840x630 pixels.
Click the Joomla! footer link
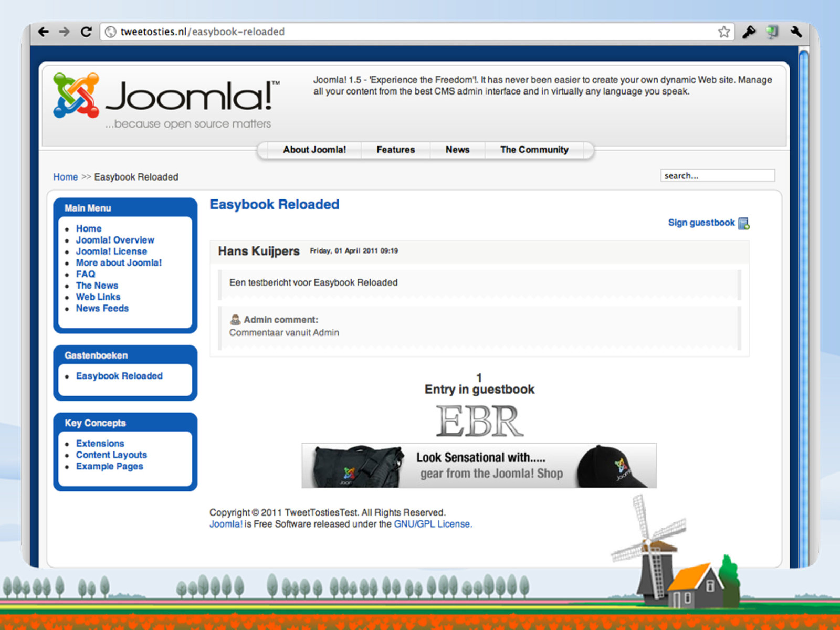tap(226, 524)
